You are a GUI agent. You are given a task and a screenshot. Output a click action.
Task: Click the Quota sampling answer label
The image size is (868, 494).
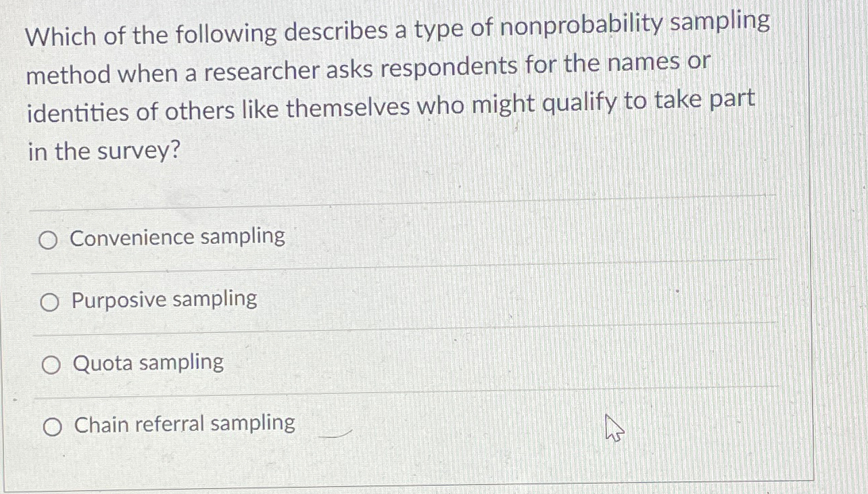tap(148, 363)
